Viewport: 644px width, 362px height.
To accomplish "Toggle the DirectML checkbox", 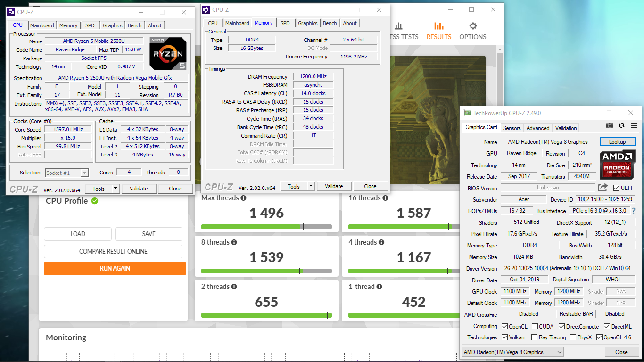I will tap(607, 327).
